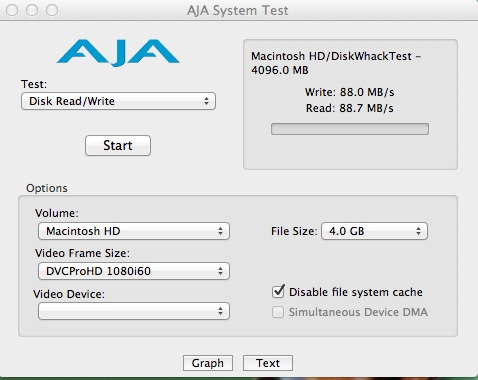The width and height of the screenshot is (478, 380).
Task: Open the Volume dropdown showing Macintosh HD
Action: coord(134,231)
